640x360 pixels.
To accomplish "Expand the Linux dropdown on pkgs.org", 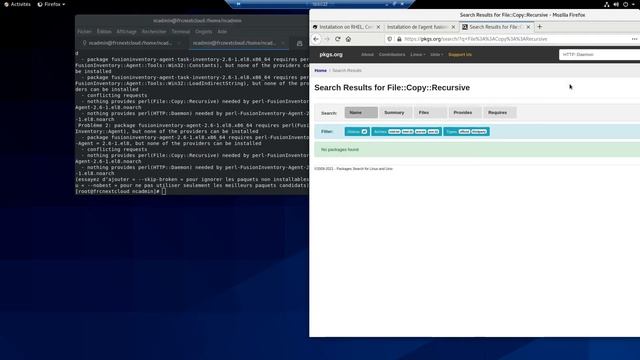I will [x=418, y=54].
